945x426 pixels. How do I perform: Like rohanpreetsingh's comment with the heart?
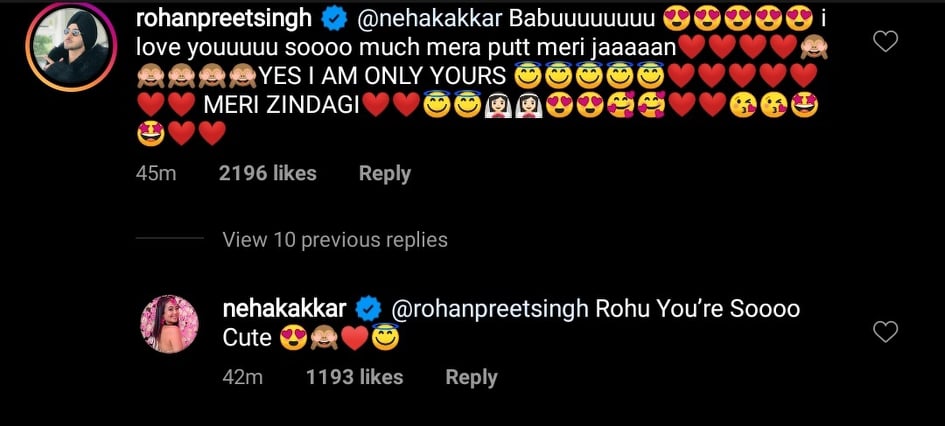click(885, 41)
